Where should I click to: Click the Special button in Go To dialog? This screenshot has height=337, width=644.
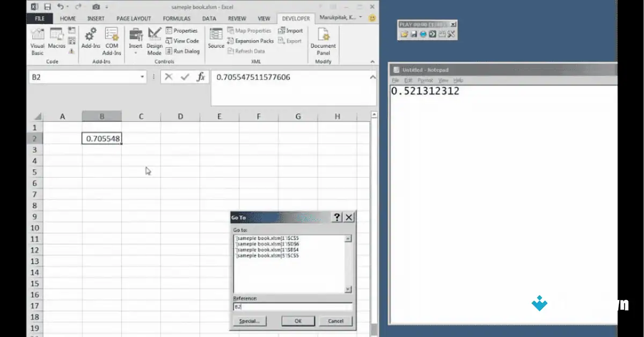click(x=250, y=321)
